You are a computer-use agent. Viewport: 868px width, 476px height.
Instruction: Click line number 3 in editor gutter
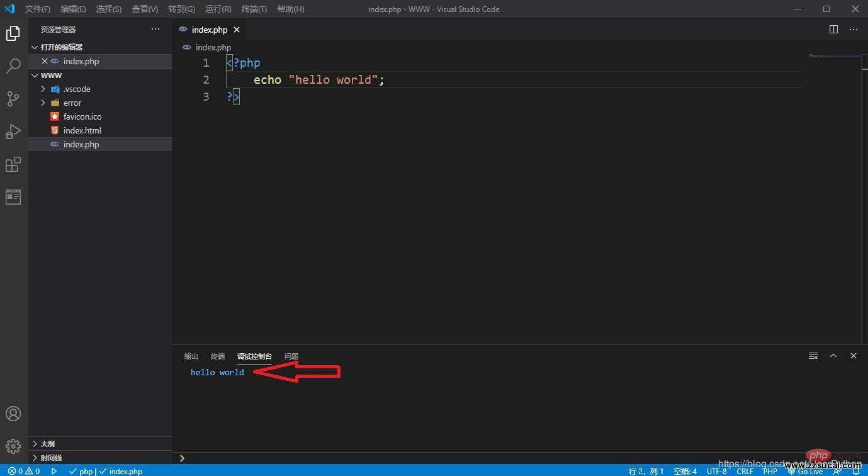(206, 97)
